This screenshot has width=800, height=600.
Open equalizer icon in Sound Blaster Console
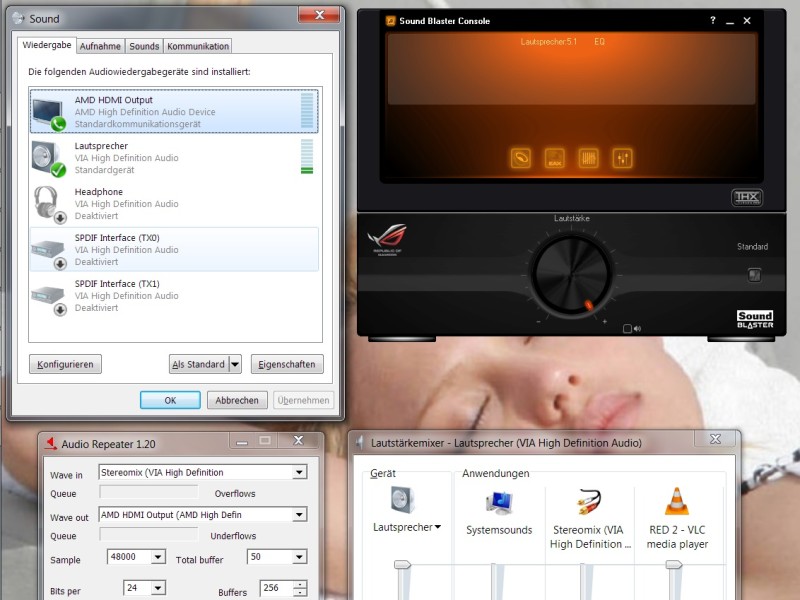click(x=588, y=158)
